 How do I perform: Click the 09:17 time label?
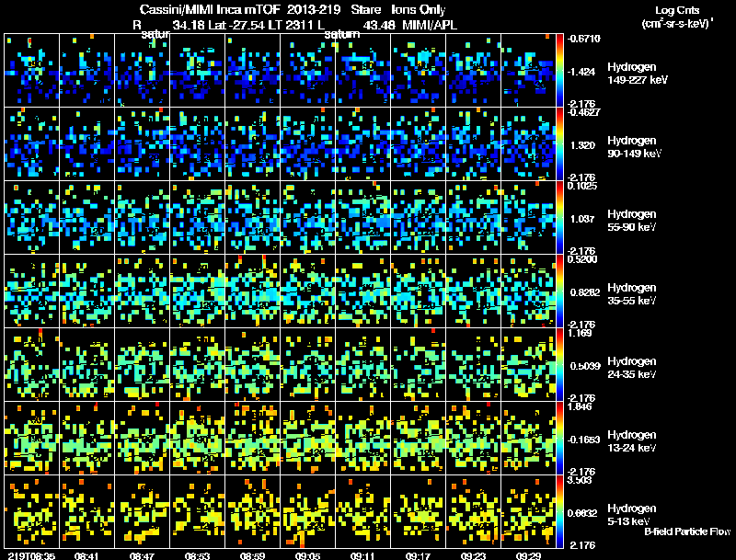click(418, 555)
